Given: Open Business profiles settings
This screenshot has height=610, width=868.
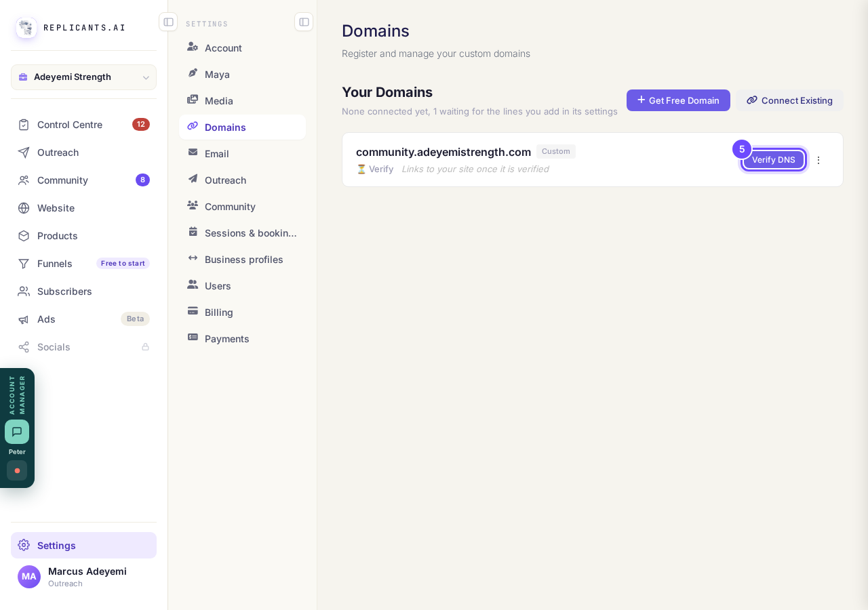Looking at the screenshot, I should (242, 259).
